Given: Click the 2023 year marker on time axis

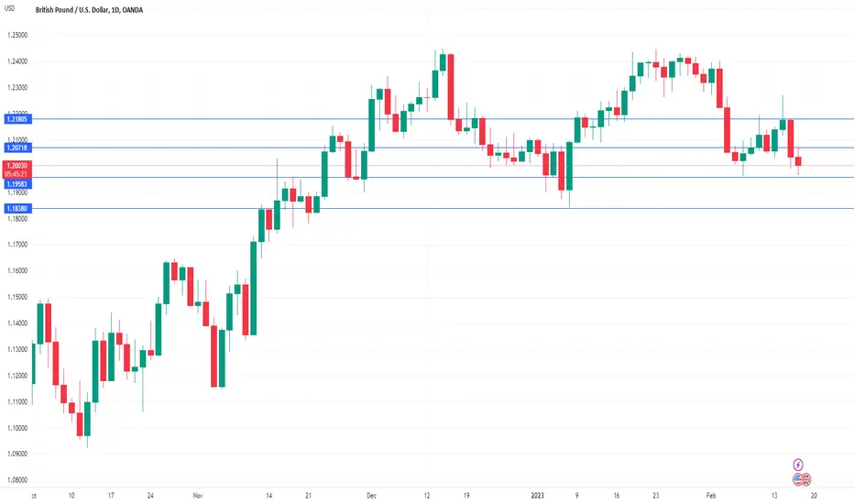Looking at the screenshot, I should 537,495.
